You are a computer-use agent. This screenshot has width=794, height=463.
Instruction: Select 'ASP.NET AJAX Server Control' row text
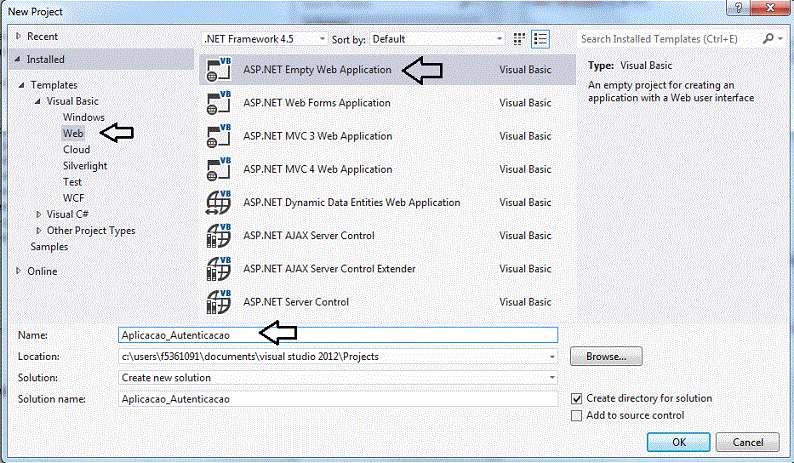coord(308,236)
